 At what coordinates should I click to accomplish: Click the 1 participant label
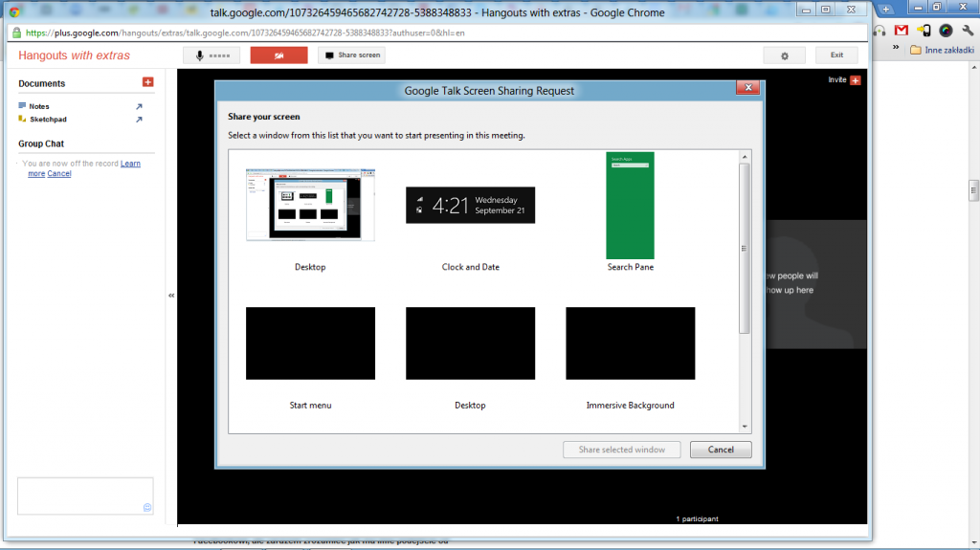(697, 518)
